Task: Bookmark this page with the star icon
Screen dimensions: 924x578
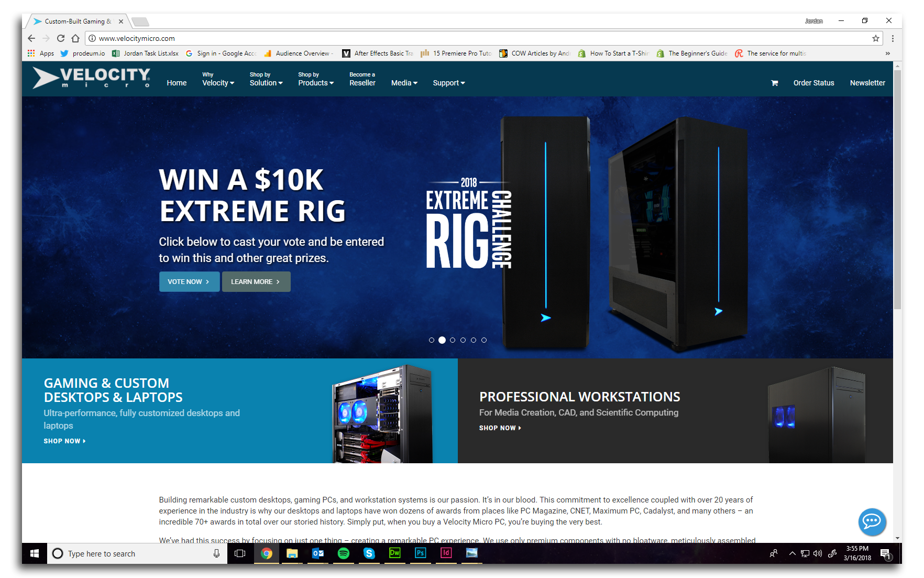Action: [875, 38]
